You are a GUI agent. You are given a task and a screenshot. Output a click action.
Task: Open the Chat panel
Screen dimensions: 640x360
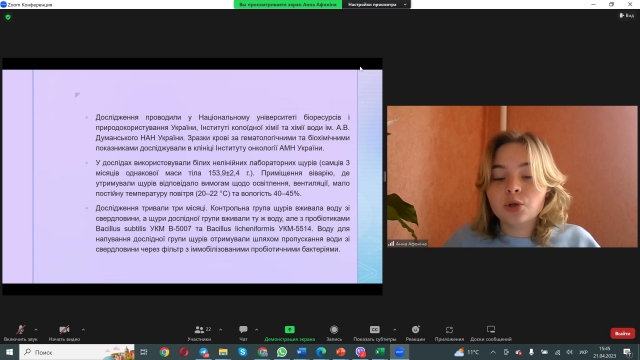[243, 333]
